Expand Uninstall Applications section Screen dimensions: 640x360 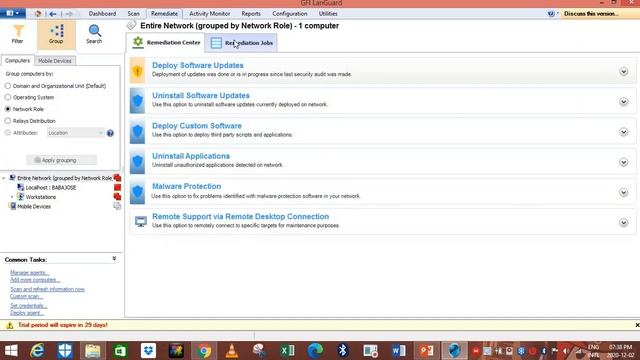pyautogui.click(x=623, y=162)
